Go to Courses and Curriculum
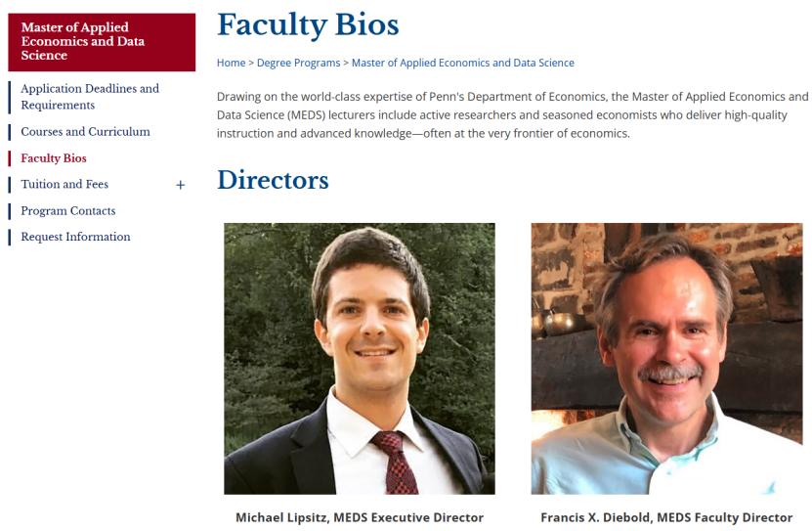Image resolution: width=812 pixels, height=531 pixels. pos(85,132)
